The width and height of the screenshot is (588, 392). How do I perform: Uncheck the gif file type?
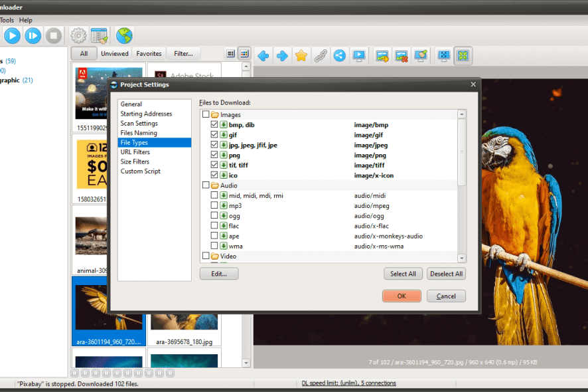[x=214, y=134]
